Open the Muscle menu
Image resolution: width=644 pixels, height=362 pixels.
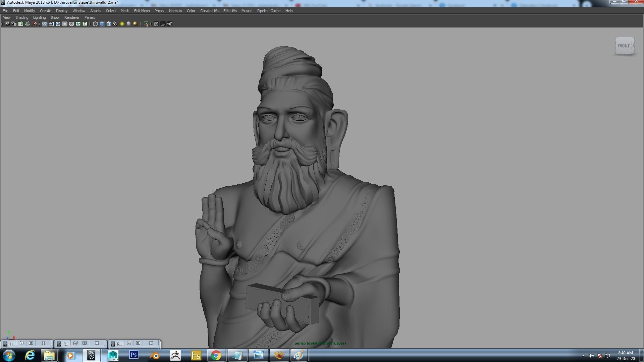pos(247,11)
